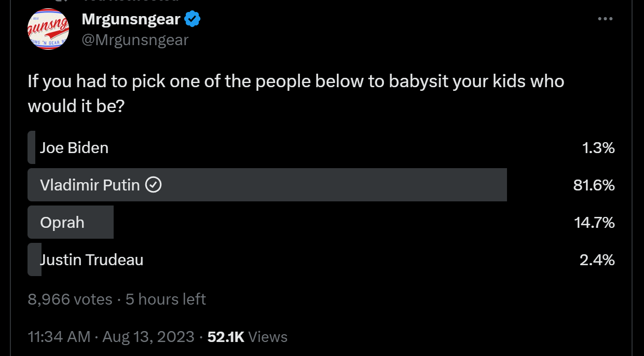Click the bold Mrgunsngear display name
Screen dimensions: 644x356
[x=131, y=20]
